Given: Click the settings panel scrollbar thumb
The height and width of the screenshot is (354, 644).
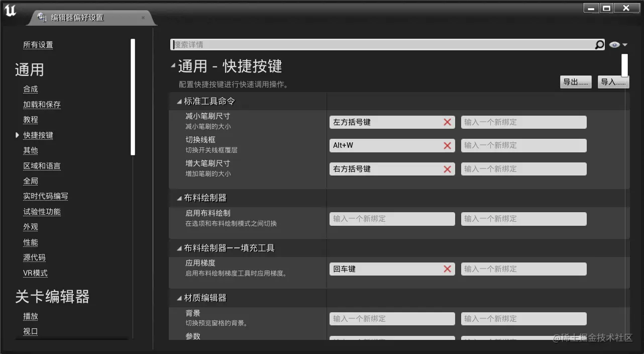Looking at the screenshot, I should pyautogui.click(x=625, y=65).
